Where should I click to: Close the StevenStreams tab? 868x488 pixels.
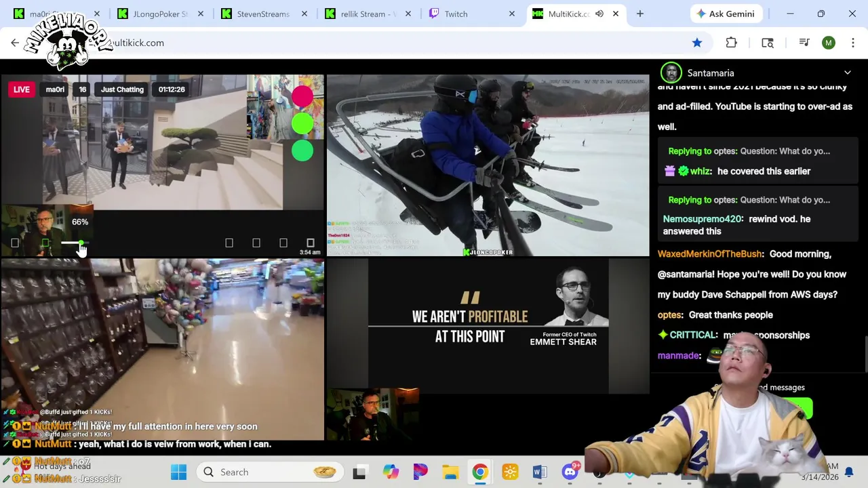(x=304, y=14)
